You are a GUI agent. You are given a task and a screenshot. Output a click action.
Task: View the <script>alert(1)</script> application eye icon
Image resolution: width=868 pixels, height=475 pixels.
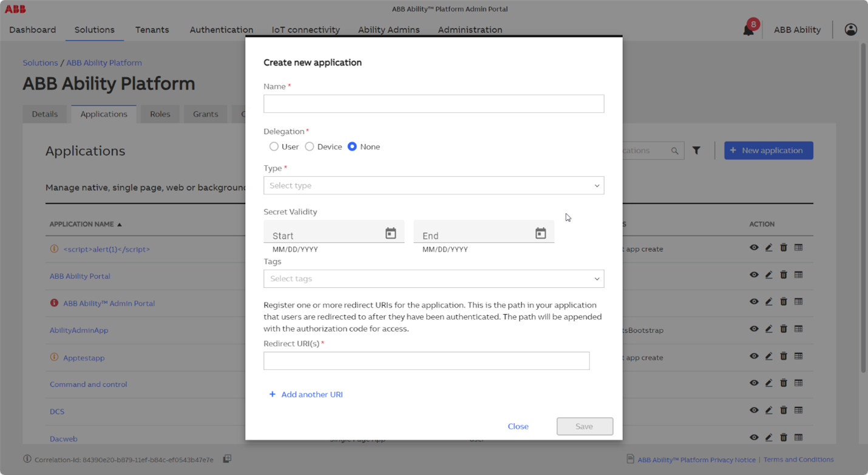[x=754, y=248]
